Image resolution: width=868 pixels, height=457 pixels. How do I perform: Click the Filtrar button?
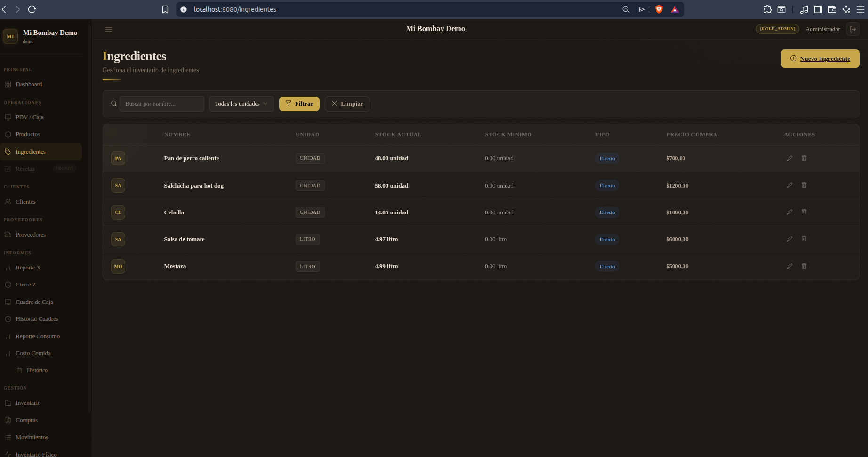(x=299, y=104)
